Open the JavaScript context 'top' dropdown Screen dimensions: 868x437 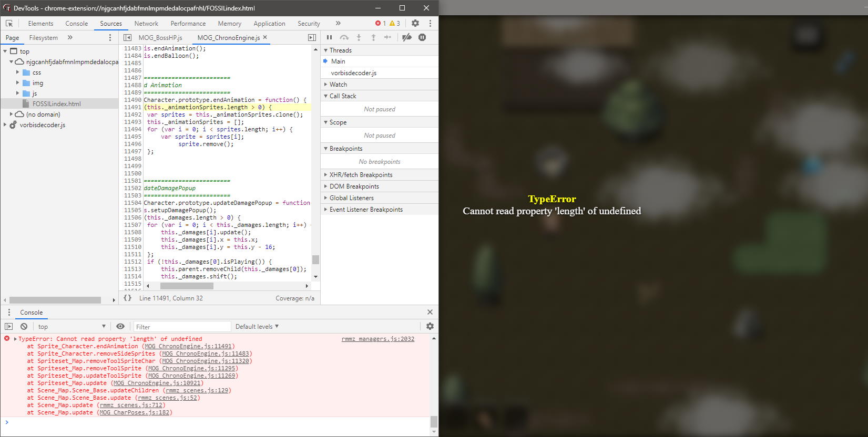(72, 326)
